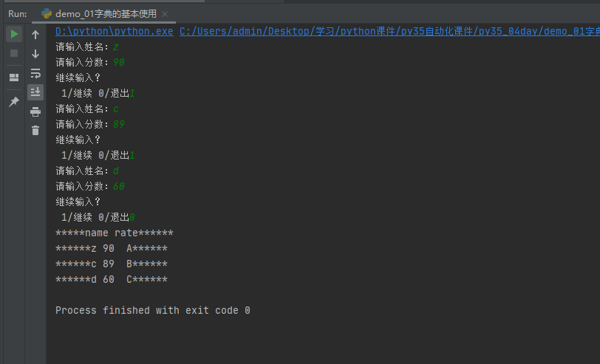Select the demo_01字典的基本使用 run tab
The width and height of the screenshot is (600, 364).
[x=106, y=14]
